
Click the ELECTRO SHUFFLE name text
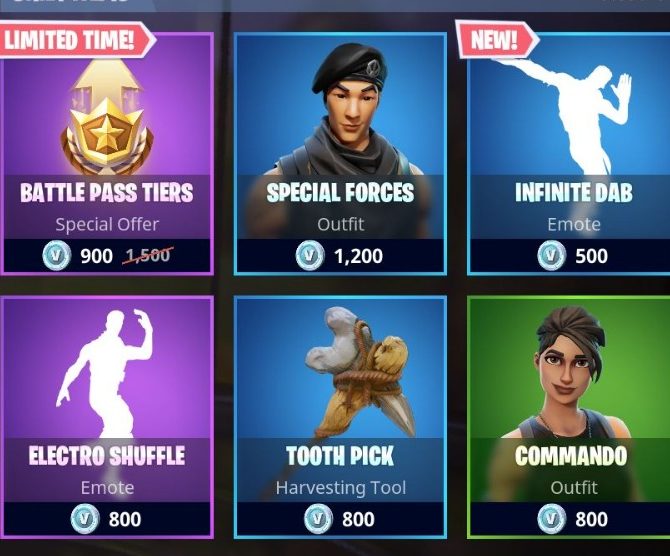107,456
